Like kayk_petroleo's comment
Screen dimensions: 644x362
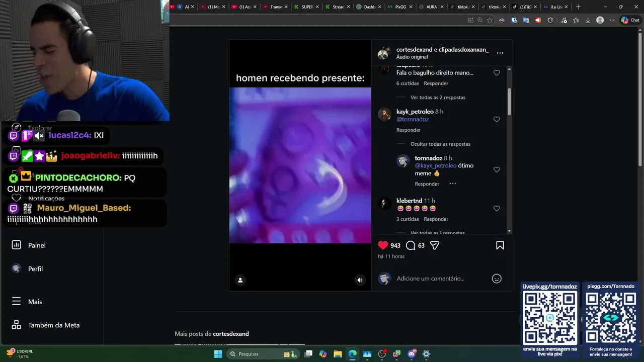(497, 119)
